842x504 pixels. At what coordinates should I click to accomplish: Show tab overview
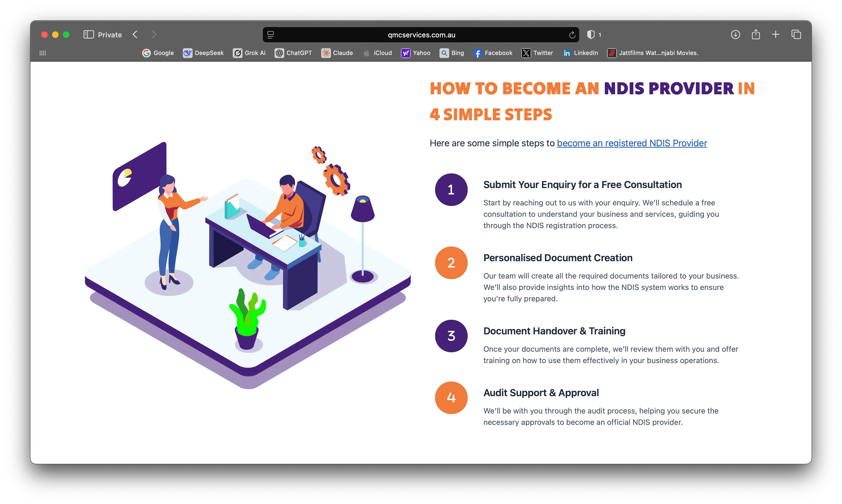(796, 35)
